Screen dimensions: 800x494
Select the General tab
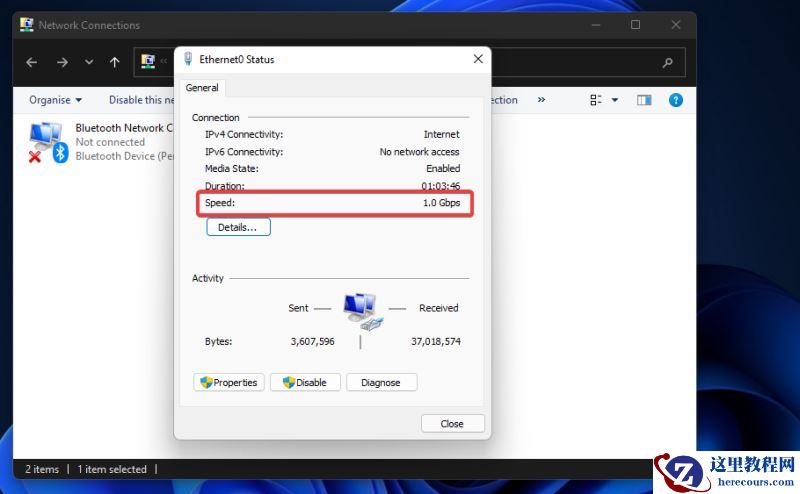202,88
